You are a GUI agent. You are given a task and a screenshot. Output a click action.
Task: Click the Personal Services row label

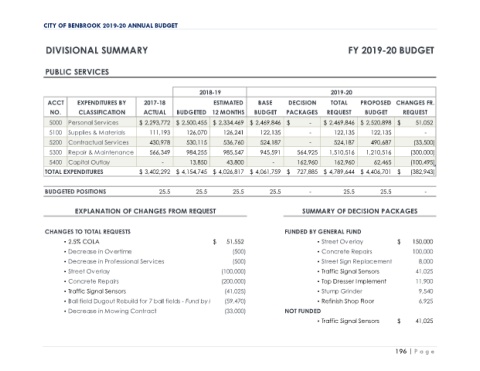[93, 123]
